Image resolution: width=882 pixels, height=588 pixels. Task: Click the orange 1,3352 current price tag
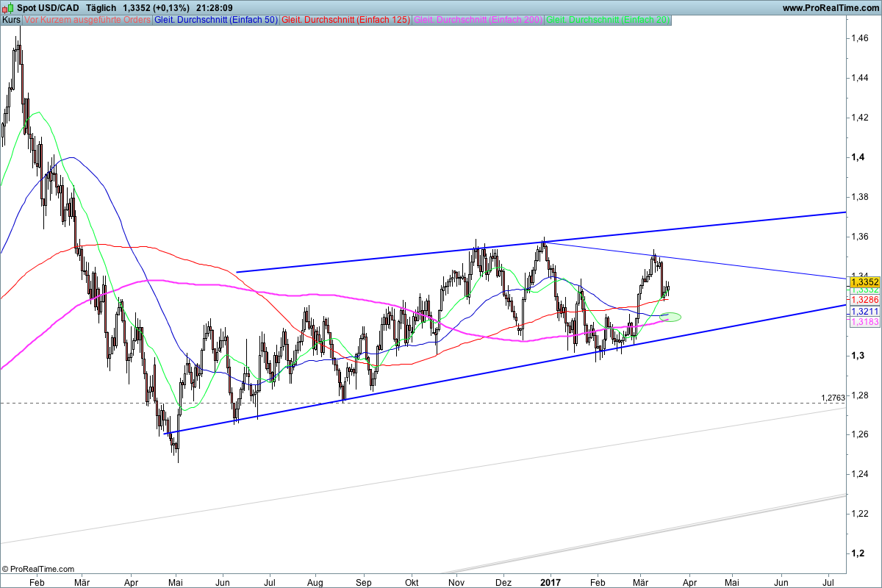pyautogui.click(x=864, y=282)
